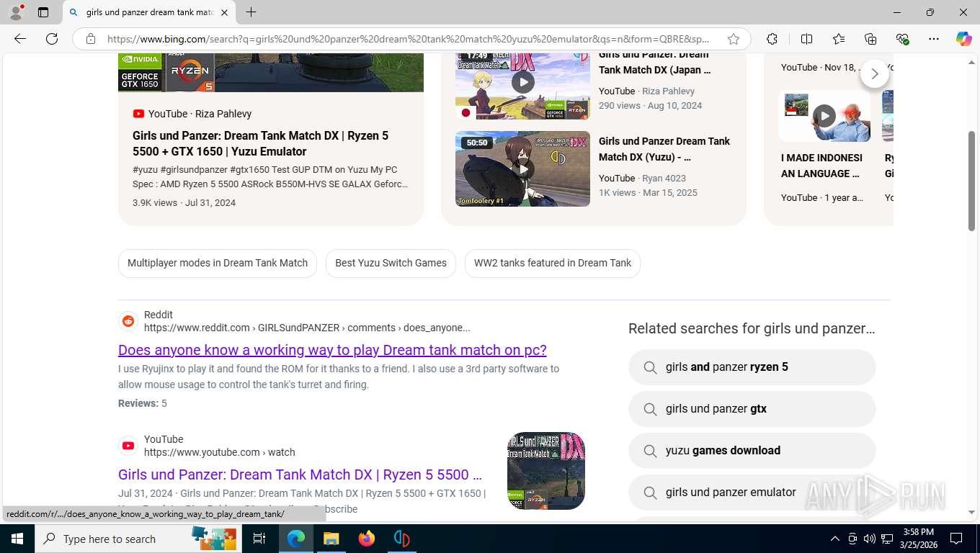Select Multiplayer modes in Dream Tank Match
Viewport: 980px width, 553px height.
[218, 263]
